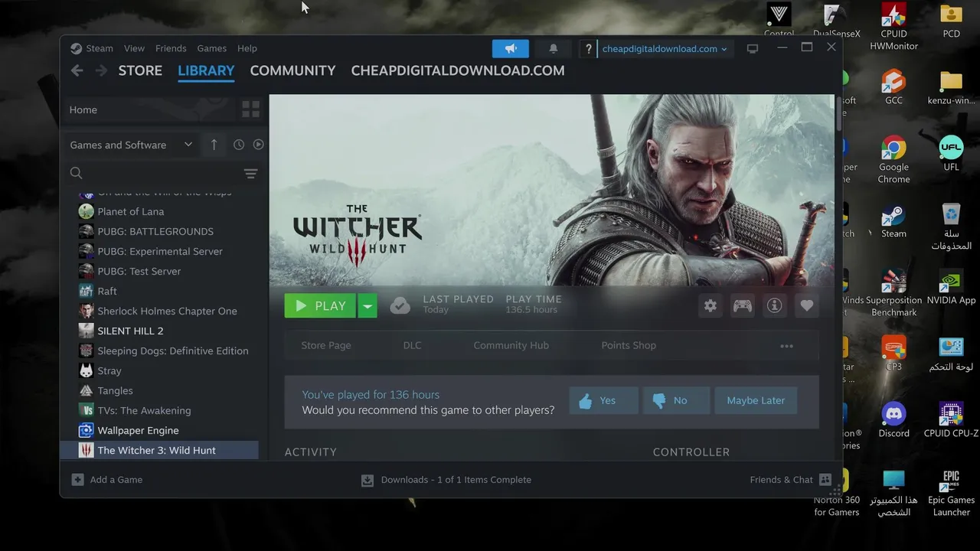Click the Big Picture mode monitor icon
The height and width of the screenshot is (551, 980).
[753, 48]
